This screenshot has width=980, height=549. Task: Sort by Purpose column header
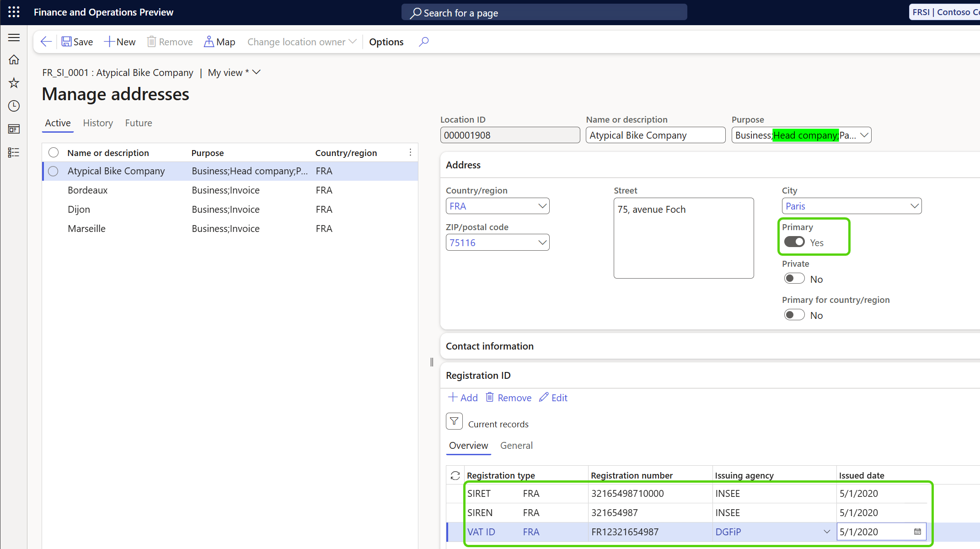[x=208, y=153]
